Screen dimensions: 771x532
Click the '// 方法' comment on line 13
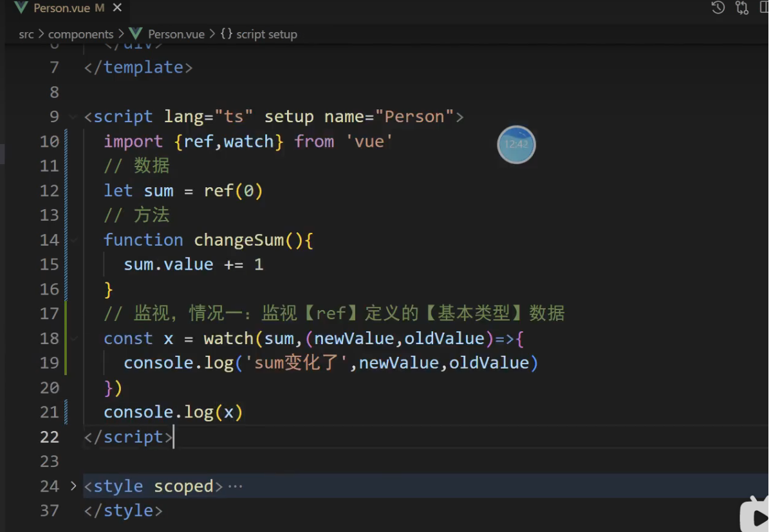pyautogui.click(x=136, y=215)
